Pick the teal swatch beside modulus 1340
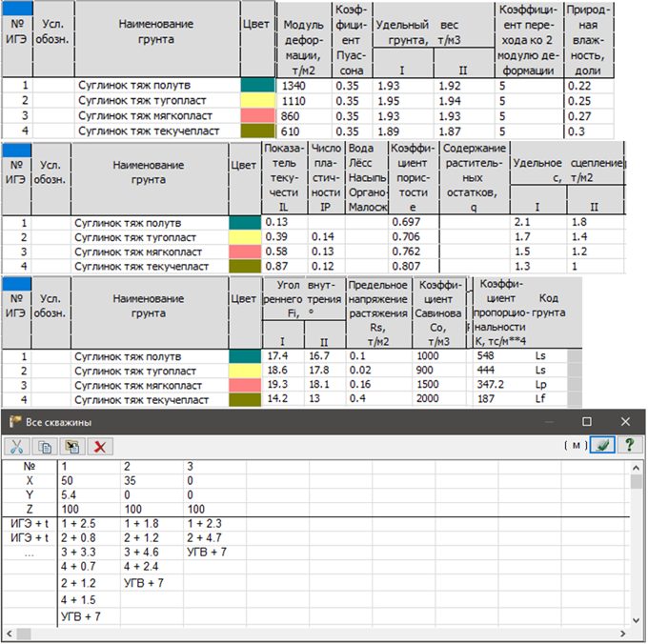 pos(258,86)
